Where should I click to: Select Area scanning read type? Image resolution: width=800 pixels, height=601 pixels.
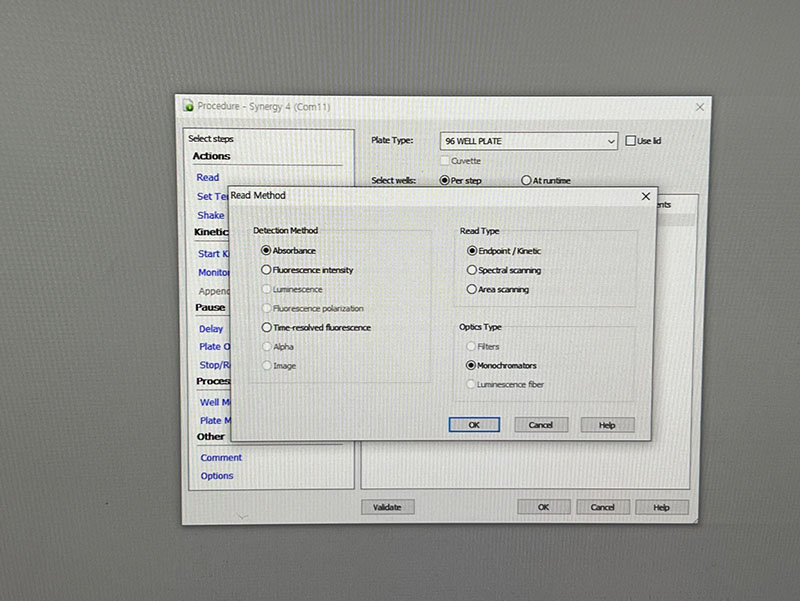(472, 290)
